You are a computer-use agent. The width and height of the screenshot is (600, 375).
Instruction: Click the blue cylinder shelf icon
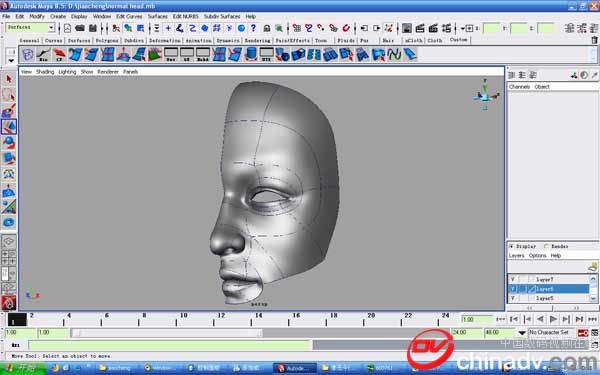coord(251,55)
